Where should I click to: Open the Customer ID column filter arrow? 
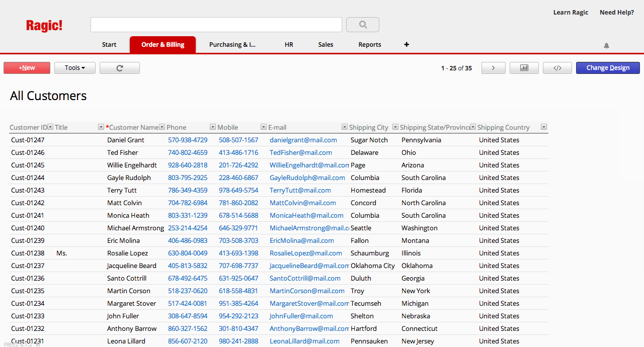[50, 127]
